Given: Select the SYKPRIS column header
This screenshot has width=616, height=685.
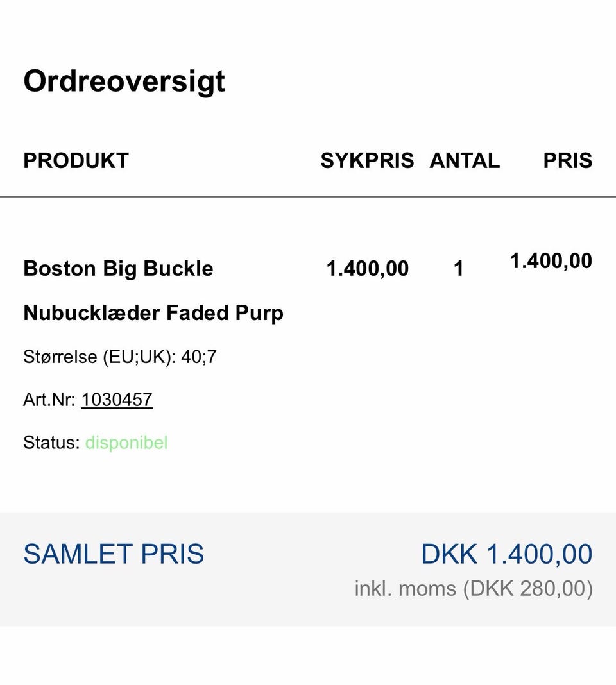Looking at the screenshot, I should tap(367, 160).
